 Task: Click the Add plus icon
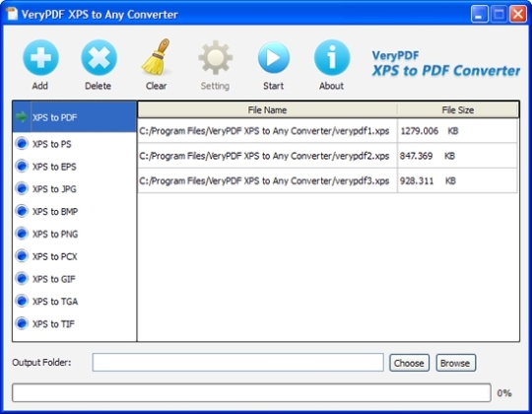pyautogui.click(x=40, y=57)
